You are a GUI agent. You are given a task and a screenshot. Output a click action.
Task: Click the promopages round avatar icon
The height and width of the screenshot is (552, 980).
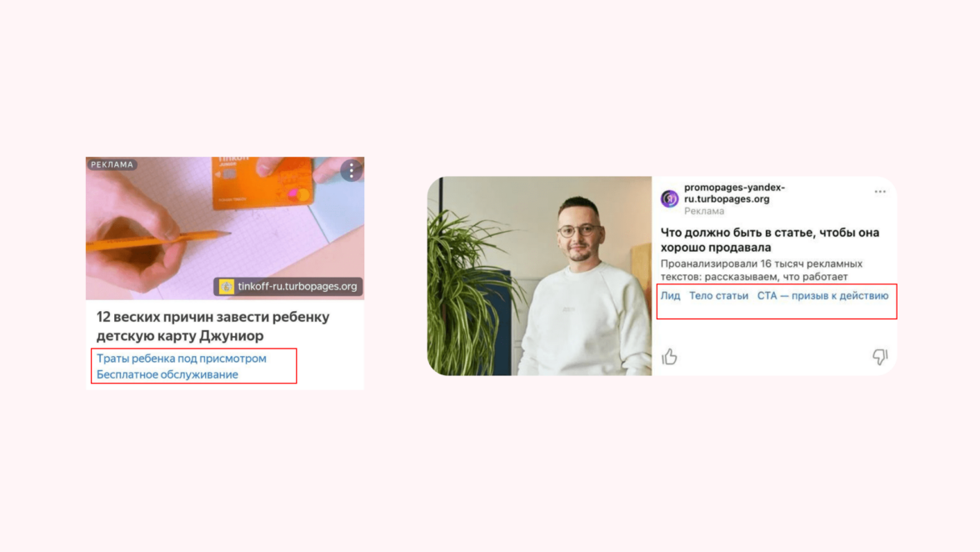[x=670, y=198]
